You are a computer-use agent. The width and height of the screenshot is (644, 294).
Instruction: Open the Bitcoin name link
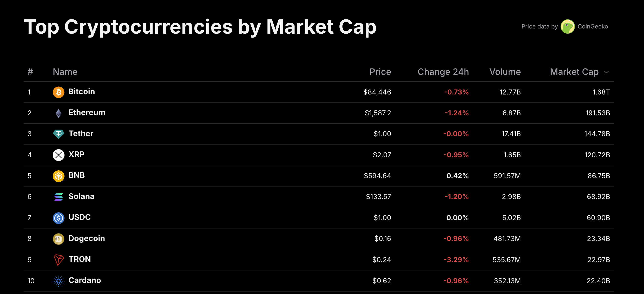click(x=81, y=92)
